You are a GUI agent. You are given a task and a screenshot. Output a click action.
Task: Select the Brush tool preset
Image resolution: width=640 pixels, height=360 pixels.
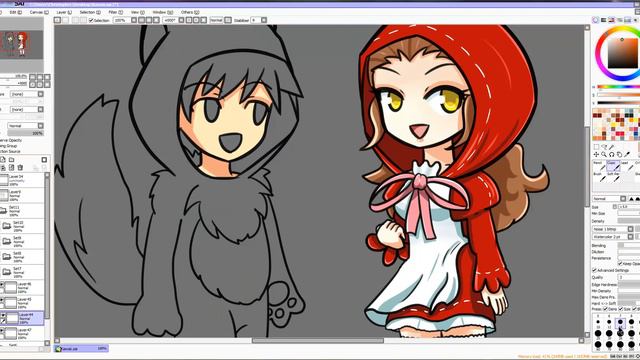599,177
